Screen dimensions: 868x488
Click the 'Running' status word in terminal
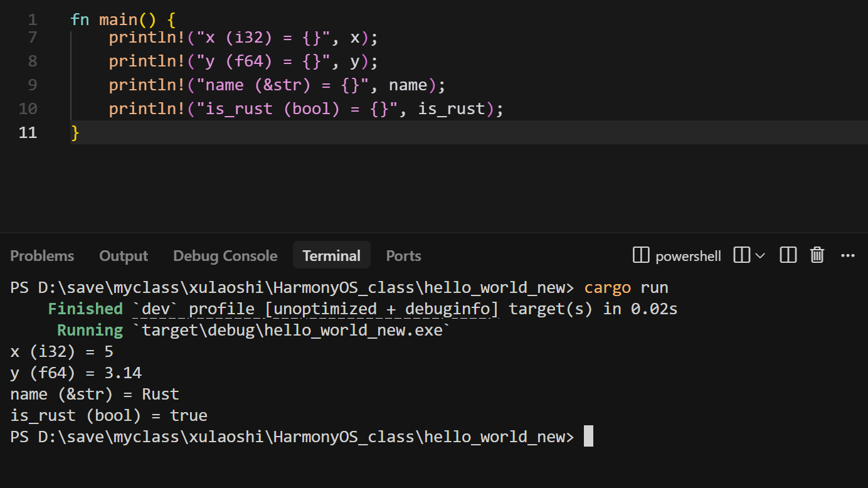90,330
